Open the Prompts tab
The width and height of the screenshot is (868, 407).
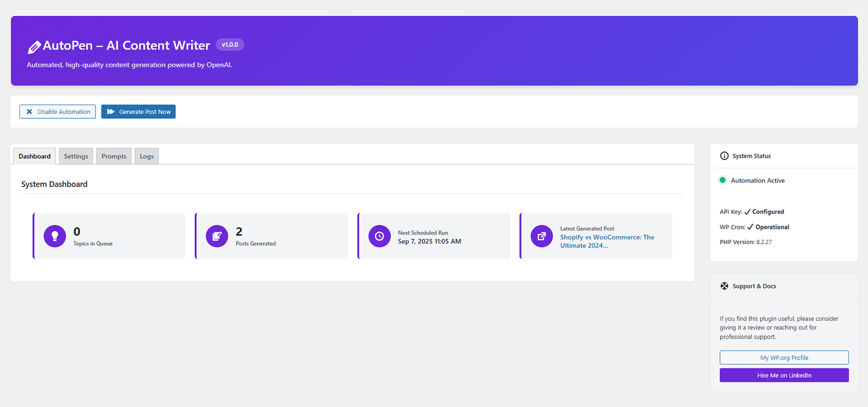[x=114, y=156]
